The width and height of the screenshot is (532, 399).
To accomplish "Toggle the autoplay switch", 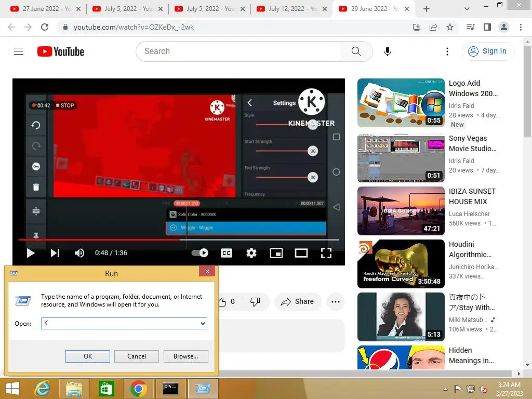I will tap(200, 253).
